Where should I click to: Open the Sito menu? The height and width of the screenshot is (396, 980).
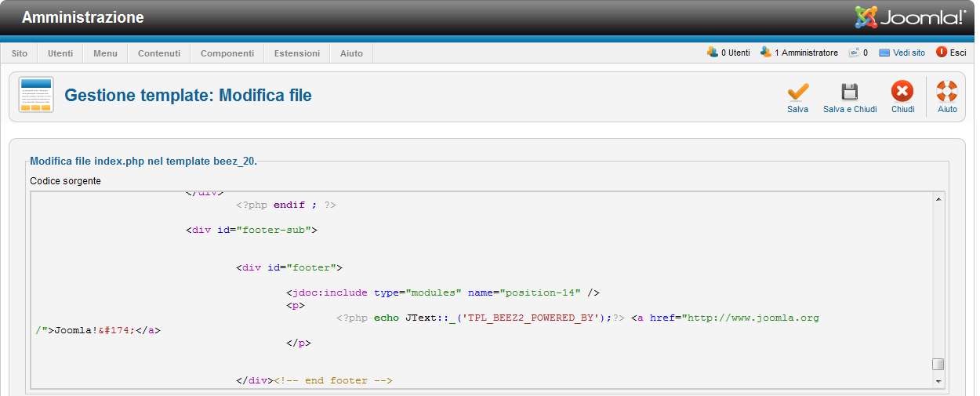(x=20, y=53)
